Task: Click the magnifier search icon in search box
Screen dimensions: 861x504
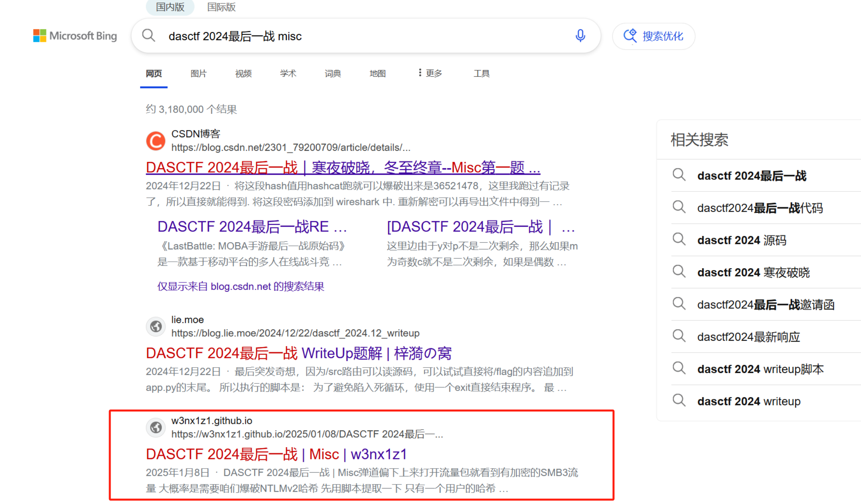Action: (148, 36)
